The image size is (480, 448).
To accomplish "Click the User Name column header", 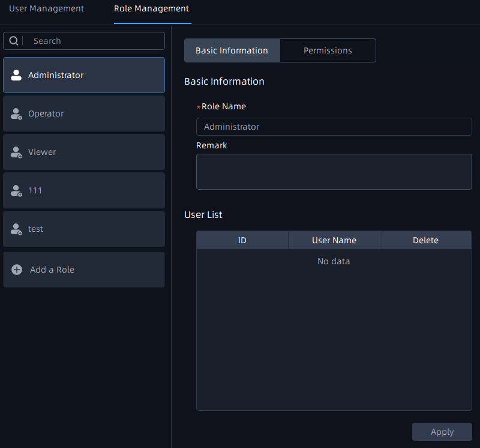I will coord(334,240).
